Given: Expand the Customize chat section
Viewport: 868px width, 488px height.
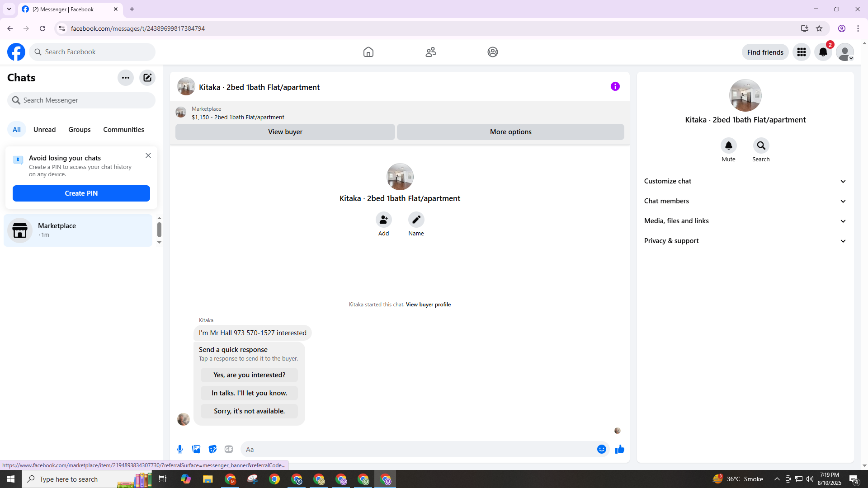Looking at the screenshot, I should (745, 181).
